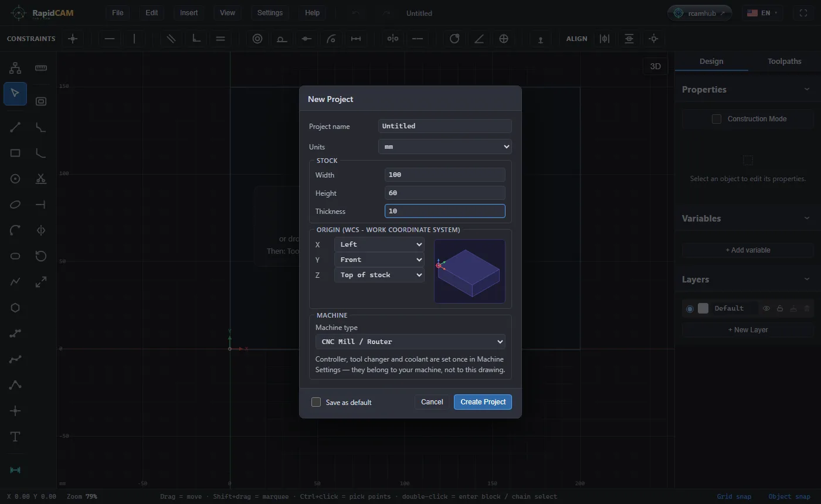Activate the Circle tool with center dot
Screen dimensions: 821x504
15,179
